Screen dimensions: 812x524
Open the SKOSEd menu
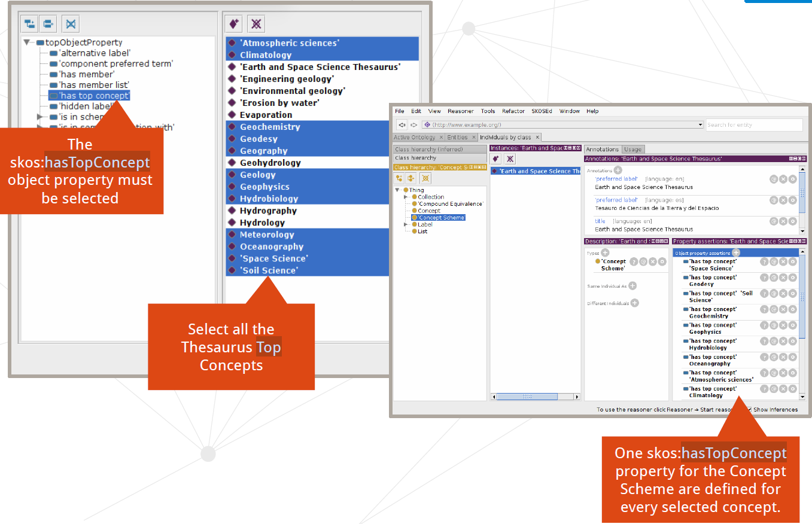coord(542,111)
